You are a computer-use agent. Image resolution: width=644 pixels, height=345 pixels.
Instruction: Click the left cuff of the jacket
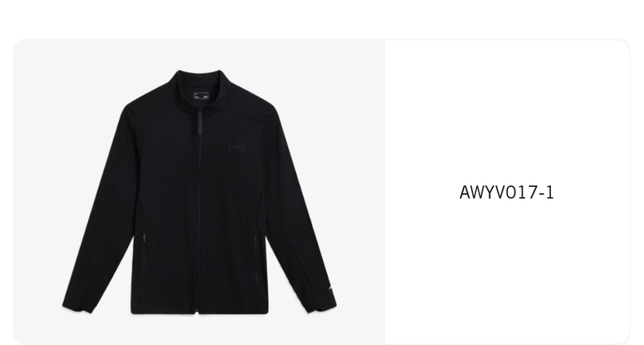(78, 306)
